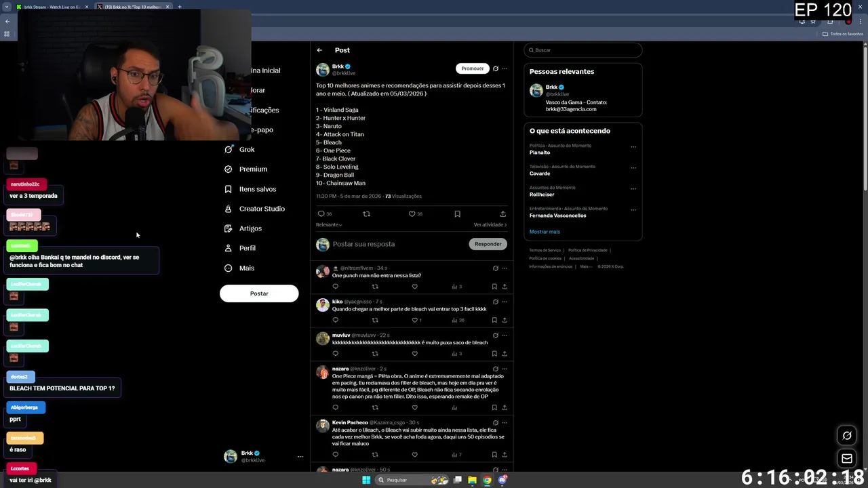Reply to the nitramfivem One punch man comment
Screen dimensions: 868x488
coord(335,287)
